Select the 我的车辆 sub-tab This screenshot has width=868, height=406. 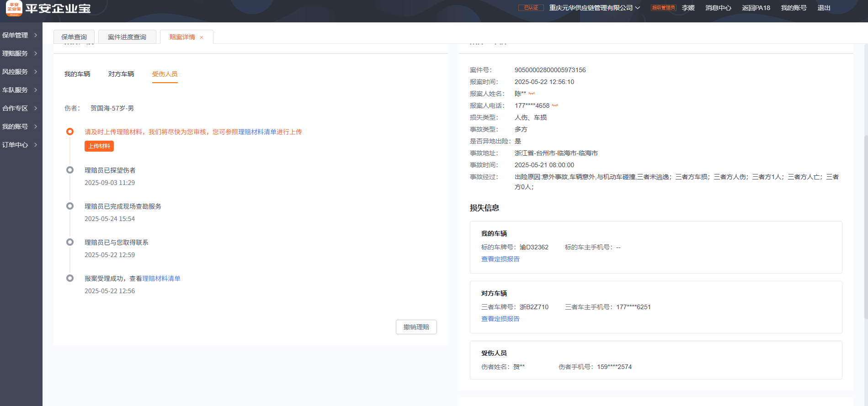click(77, 74)
